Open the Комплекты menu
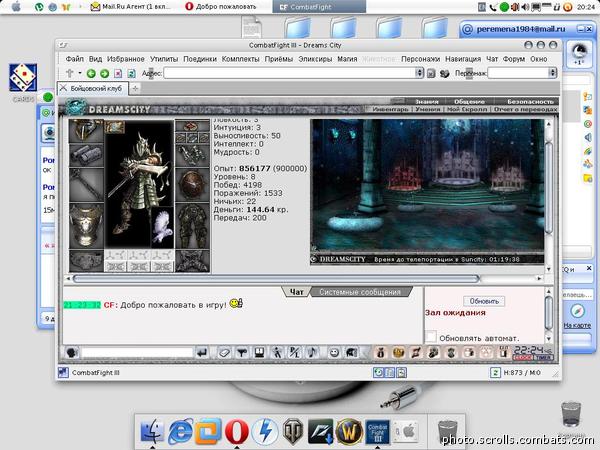Image resolution: width=600 pixels, height=450 pixels. coord(240,59)
